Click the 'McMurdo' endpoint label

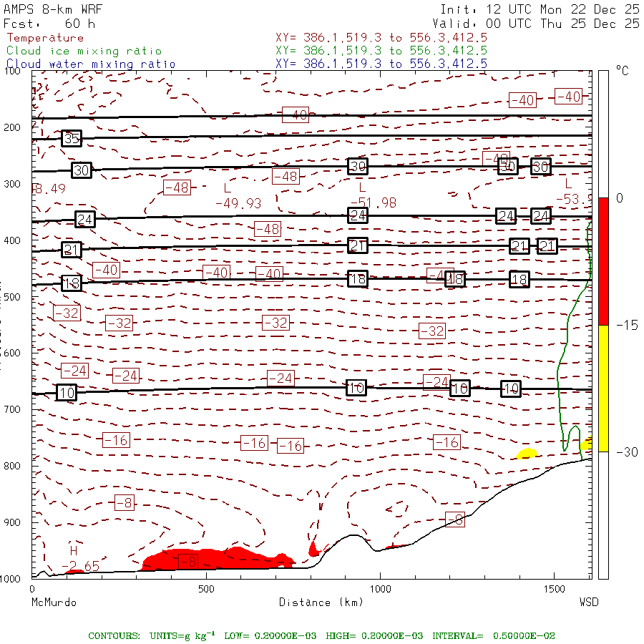coord(54,602)
